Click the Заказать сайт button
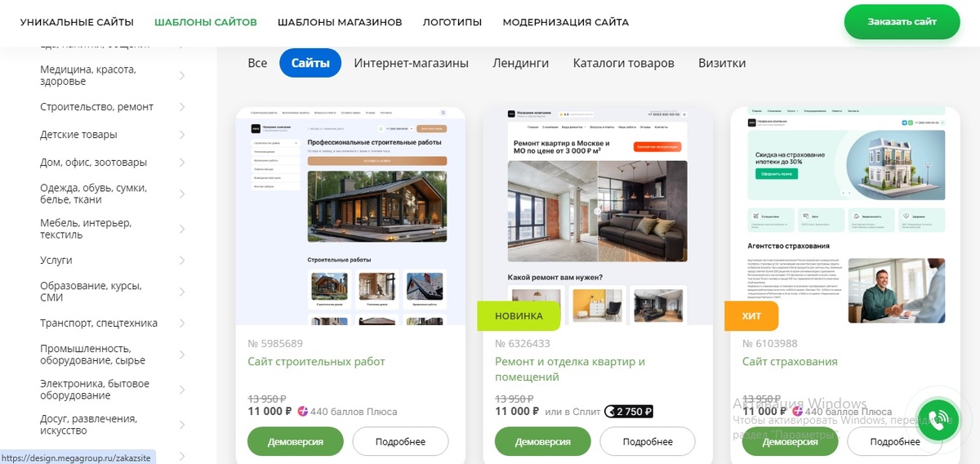The width and height of the screenshot is (980, 464). (902, 22)
